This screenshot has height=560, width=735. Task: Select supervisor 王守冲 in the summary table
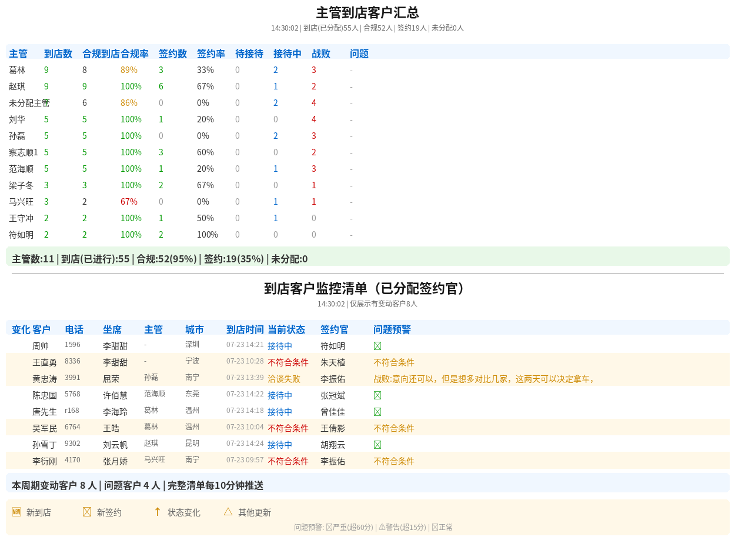click(21, 218)
